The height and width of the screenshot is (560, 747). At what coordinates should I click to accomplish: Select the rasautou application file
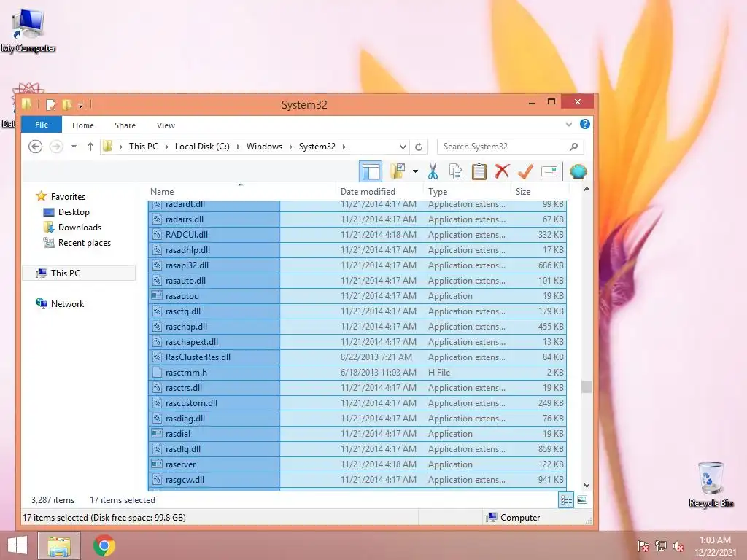point(356,296)
